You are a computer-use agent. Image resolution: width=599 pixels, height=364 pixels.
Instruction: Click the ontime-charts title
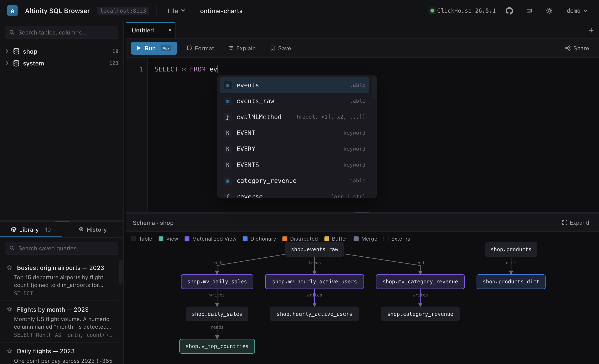pos(221,11)
